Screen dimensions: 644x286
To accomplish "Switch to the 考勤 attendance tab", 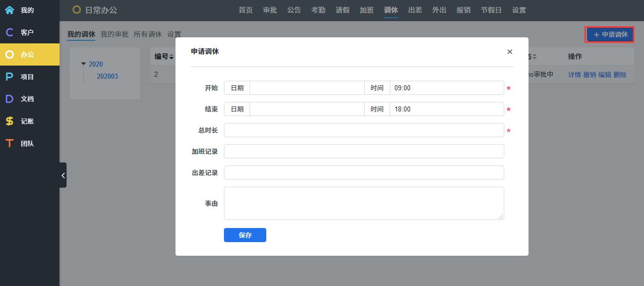I will coord(318,10).
